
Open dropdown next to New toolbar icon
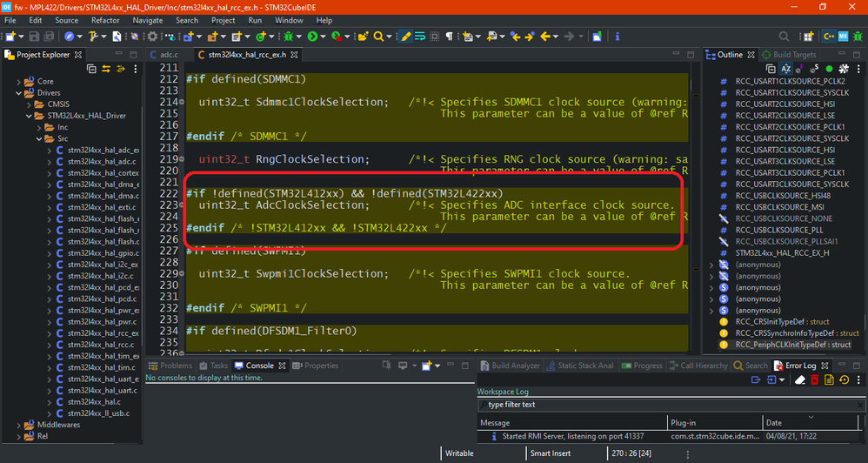21,37
